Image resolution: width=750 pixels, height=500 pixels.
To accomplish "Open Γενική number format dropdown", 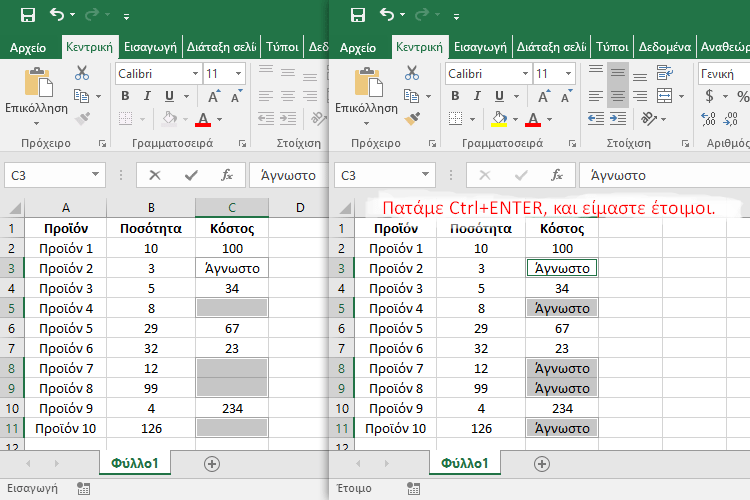I will click(x=723, y=74).
